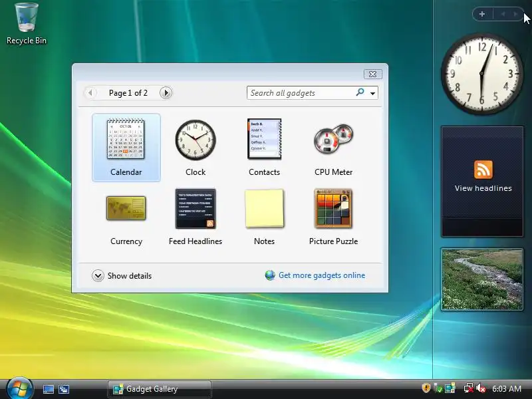Select the CPU Meter gadget
Image resolution: width=532 pixels, height=399 pixels.
coord(334,148)
